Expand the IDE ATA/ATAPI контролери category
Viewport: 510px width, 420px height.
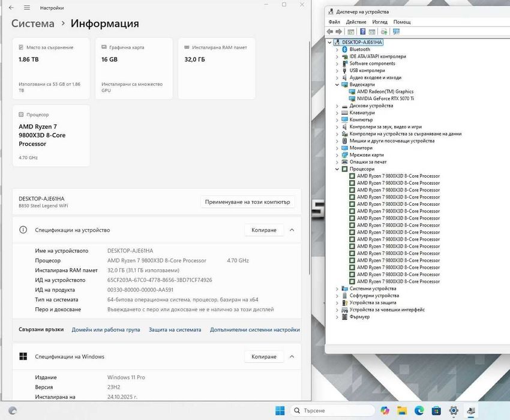[x=337, y=56]
